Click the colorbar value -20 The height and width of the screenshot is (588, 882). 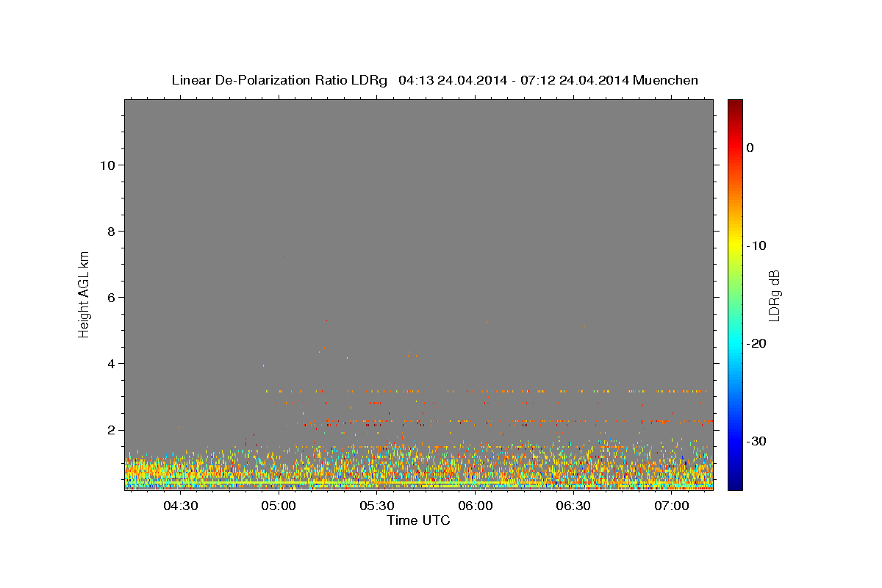point(757,343)
